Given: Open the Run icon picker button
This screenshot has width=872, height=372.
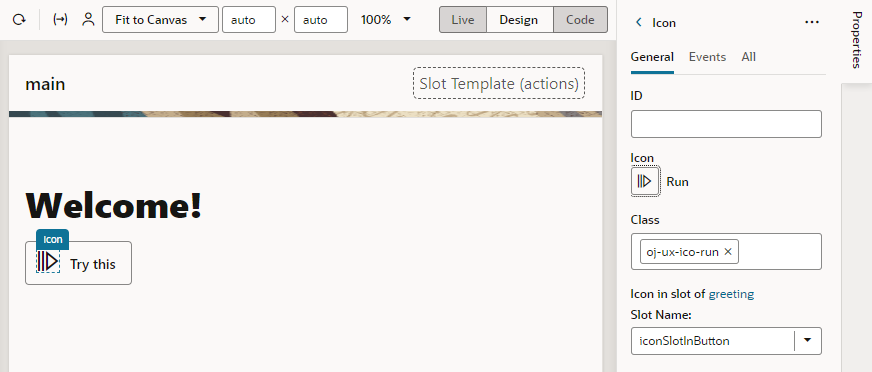Looking at the screenshot, I should (645, 181).
